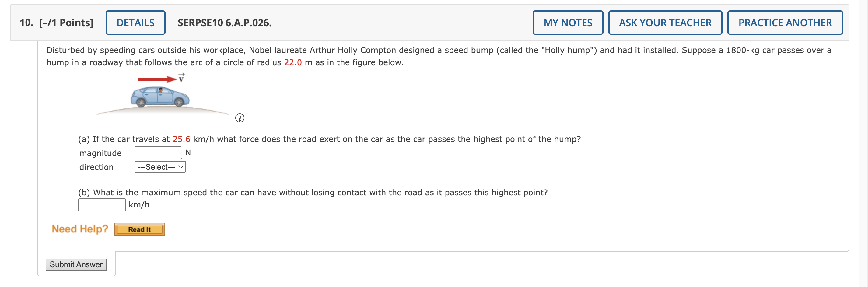Click the SERPSE10 6.A.P.026 problem label
The width and height of the screenshot is (868, 287).
coord(224,23)
